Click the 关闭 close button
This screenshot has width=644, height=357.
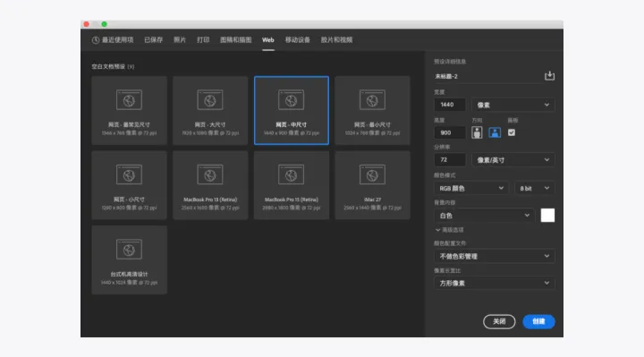[x=499, y=322]
